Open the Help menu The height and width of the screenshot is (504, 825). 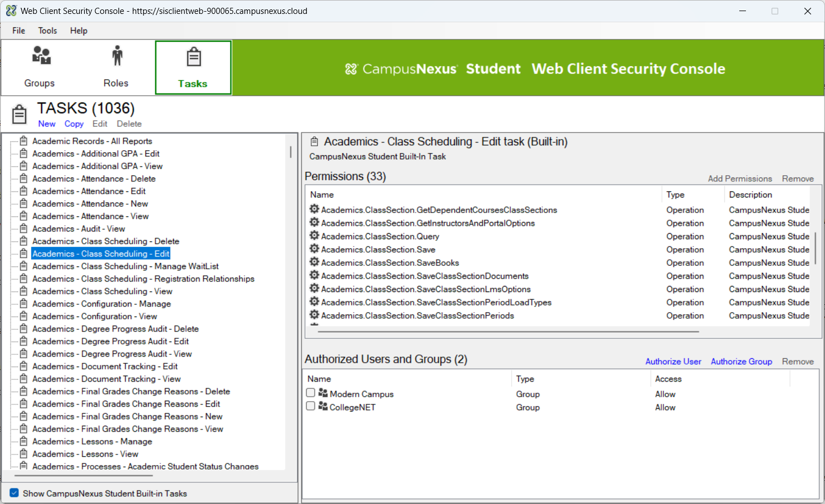point(78,31)
